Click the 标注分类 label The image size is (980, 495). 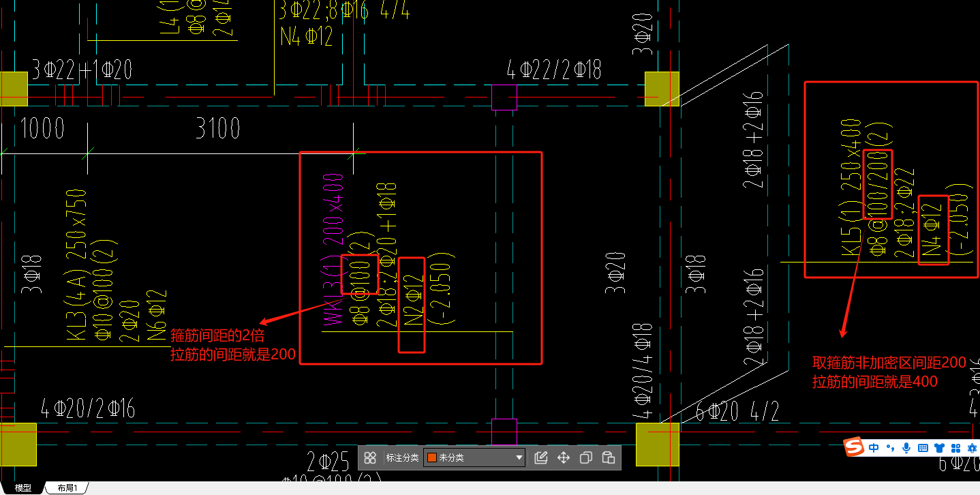[402, 457]
